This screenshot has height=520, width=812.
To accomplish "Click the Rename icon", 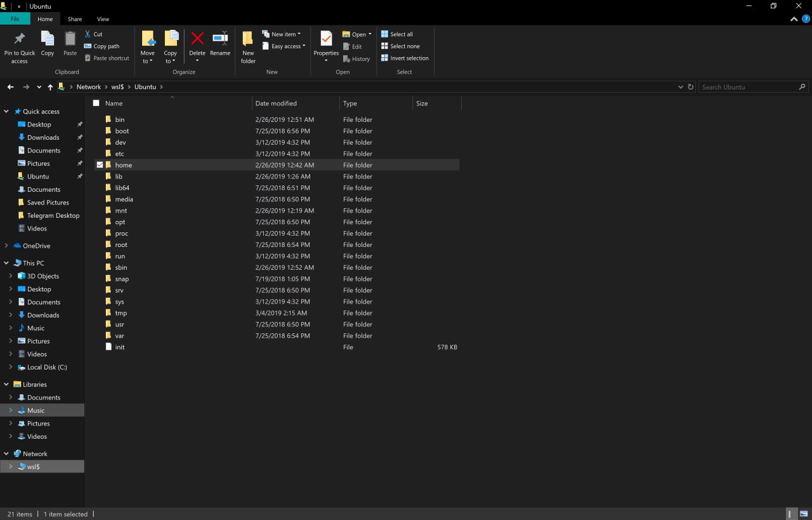I will [220, 38].
